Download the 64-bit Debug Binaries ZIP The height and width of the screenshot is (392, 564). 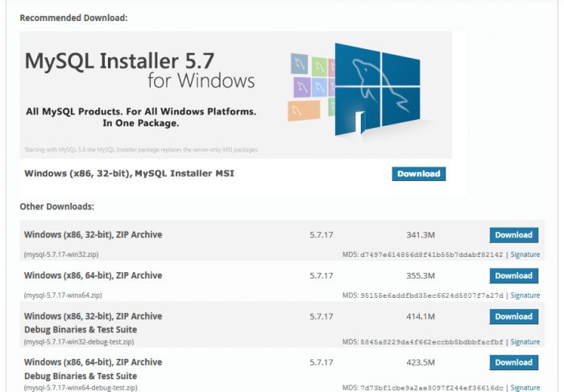pos(513,362)
